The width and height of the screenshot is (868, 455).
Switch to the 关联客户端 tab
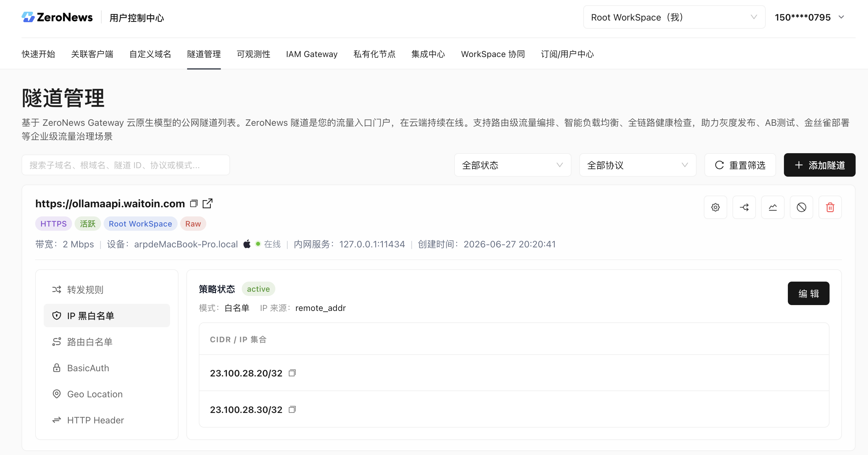[92, 54]
